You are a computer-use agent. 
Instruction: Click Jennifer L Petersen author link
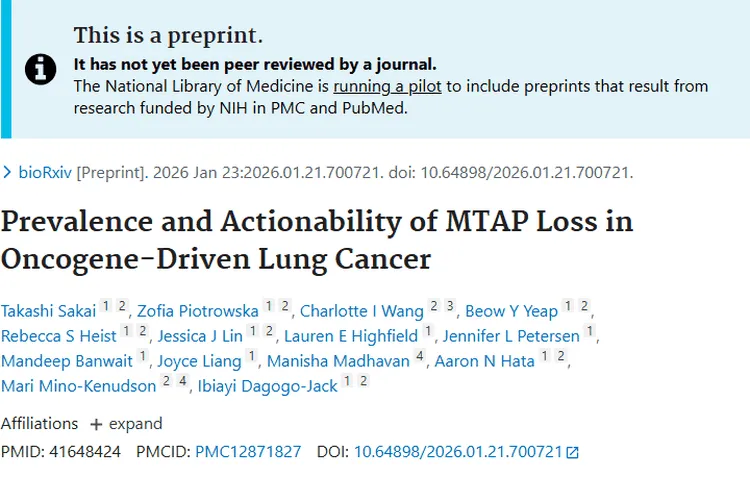tap(511, 336)
